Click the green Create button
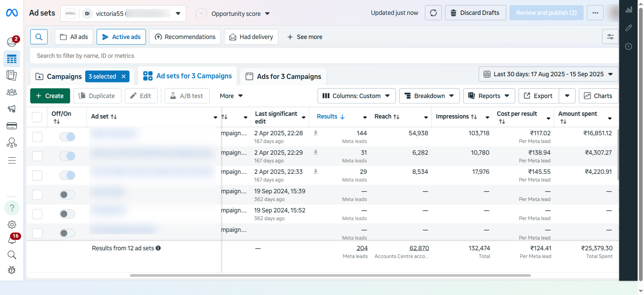Image resolution: width=644 pixels, height=295 pixels. pyautogui.click(x=50, y=96)
